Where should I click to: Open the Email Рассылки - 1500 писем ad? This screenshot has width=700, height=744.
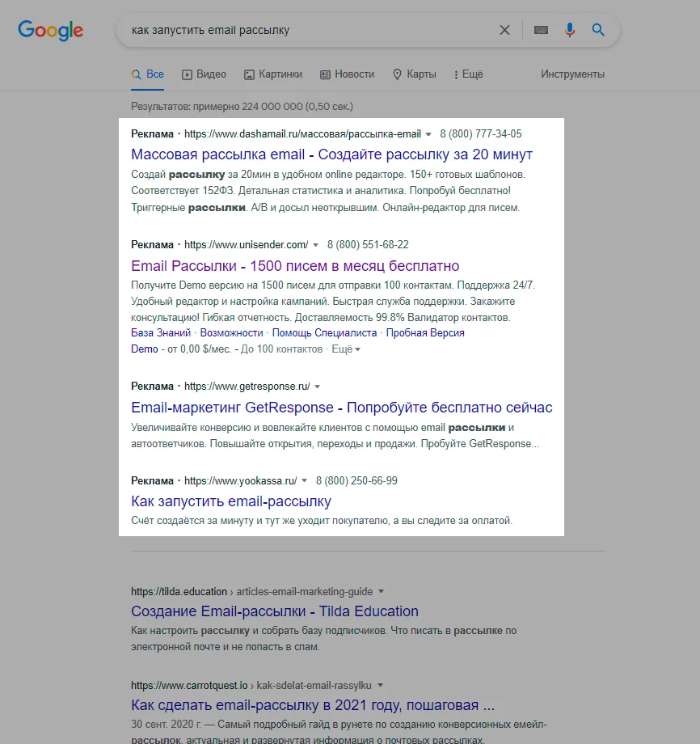[295, 266]
